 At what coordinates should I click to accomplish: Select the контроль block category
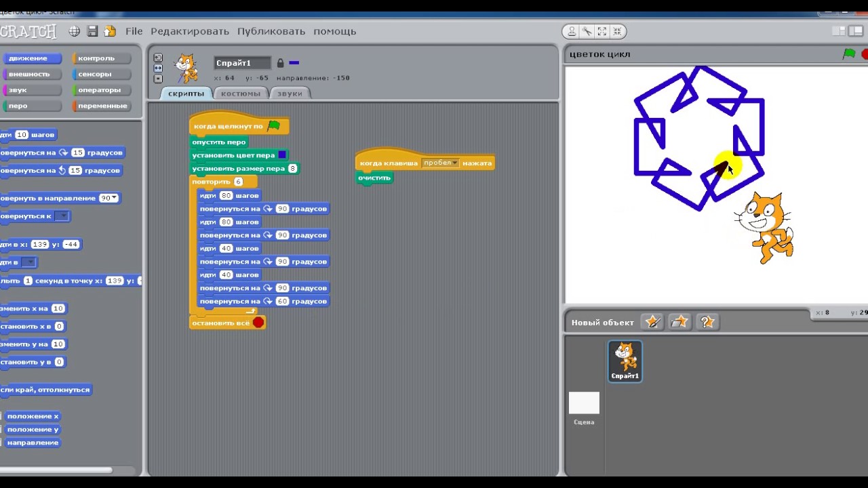101,58
